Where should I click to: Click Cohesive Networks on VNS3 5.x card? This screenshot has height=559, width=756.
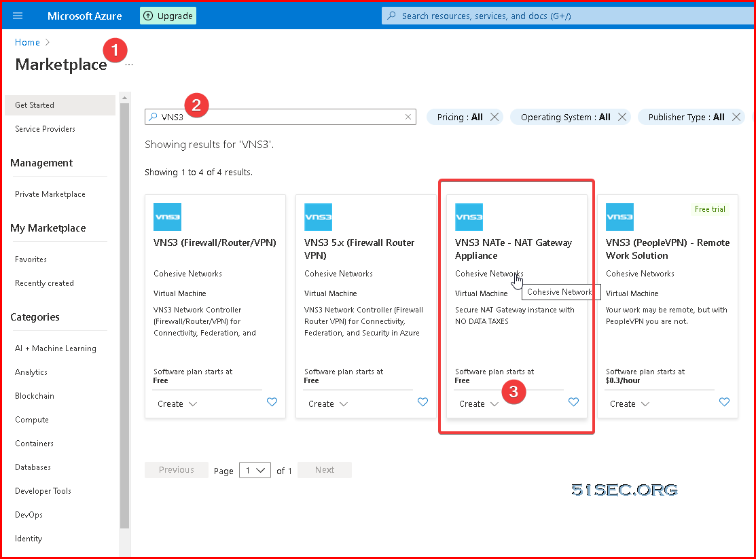tap(338, 274)
